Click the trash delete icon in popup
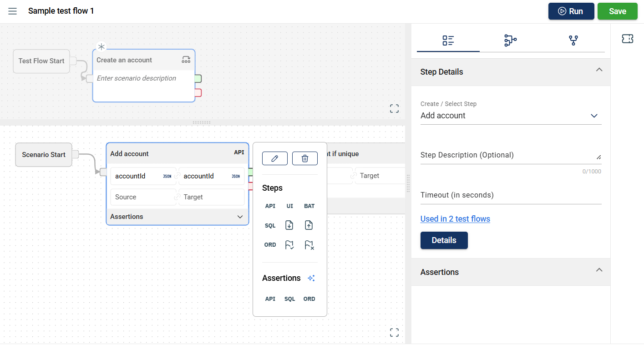The height and width of the screenshot is (345, 644). pyautogui.click(x=304, y=158)
